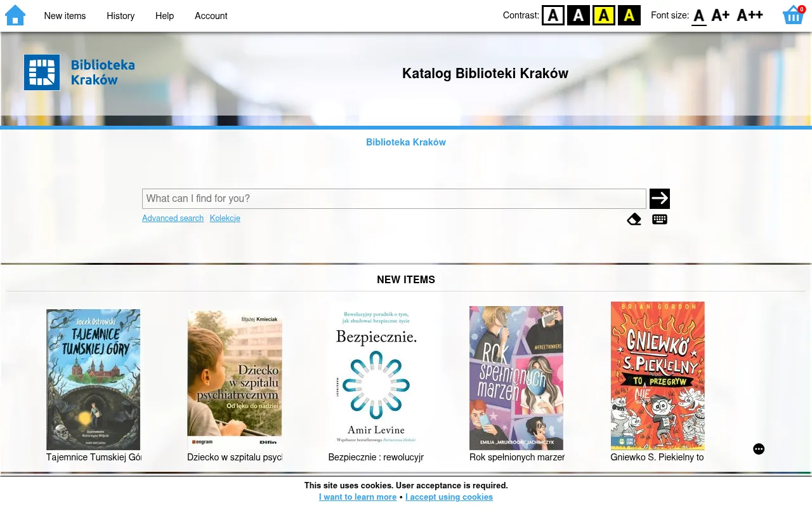Open Advanced search link
This screenshot has height=508, width=812.
point(173,218)
